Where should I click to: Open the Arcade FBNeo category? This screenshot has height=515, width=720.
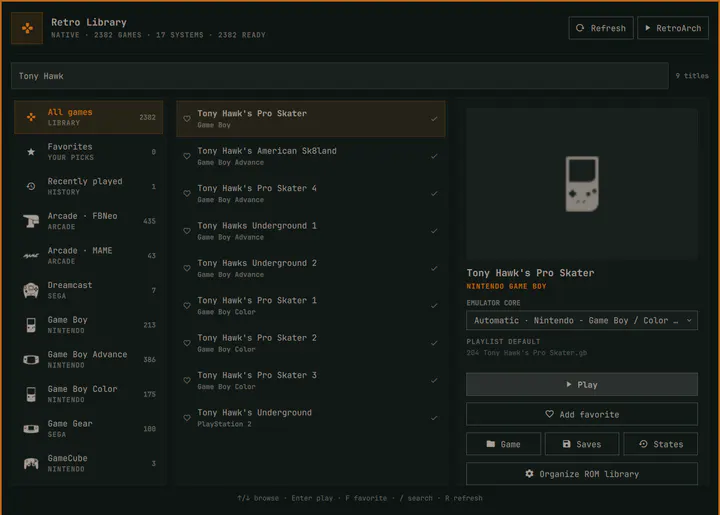click(x=89, y=221)
